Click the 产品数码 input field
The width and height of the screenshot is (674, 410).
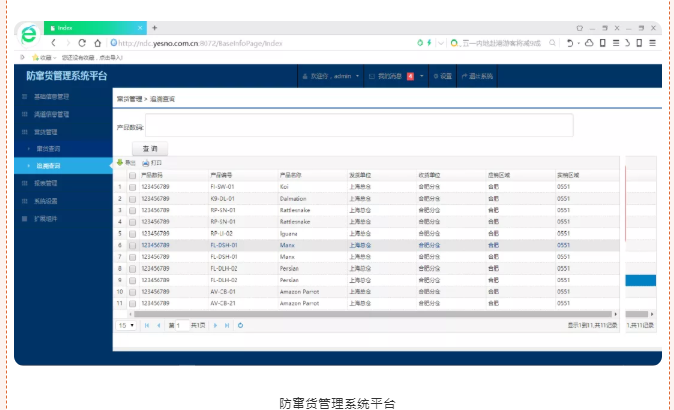tap(358, 127)
